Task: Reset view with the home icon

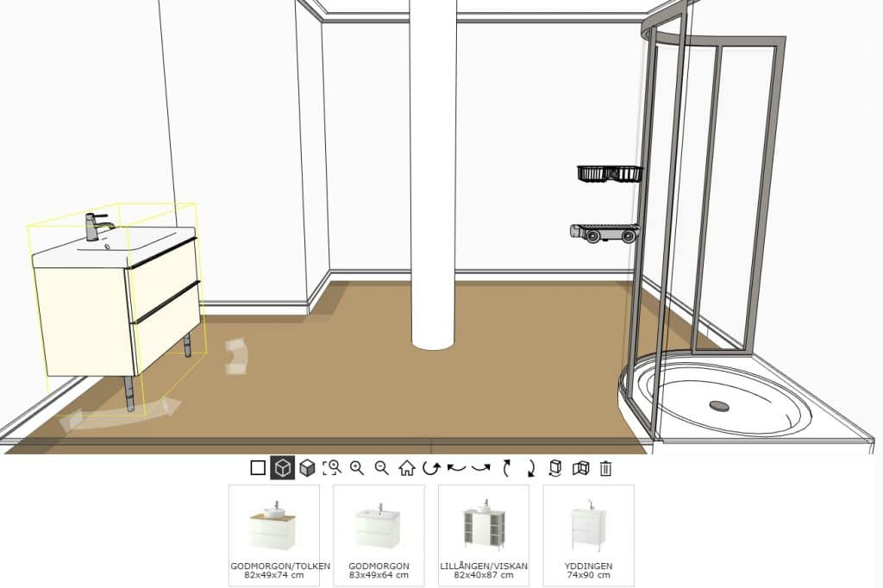Action: pos(407,468)
